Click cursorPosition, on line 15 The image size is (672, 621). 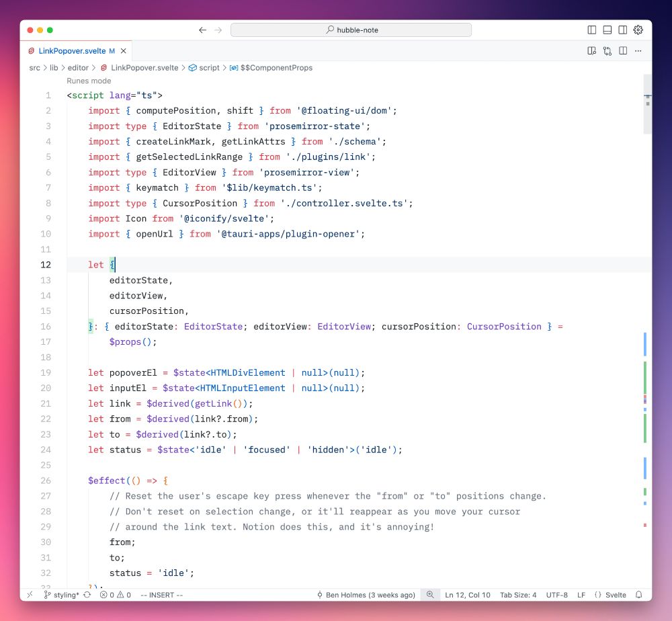click(149, 311)
